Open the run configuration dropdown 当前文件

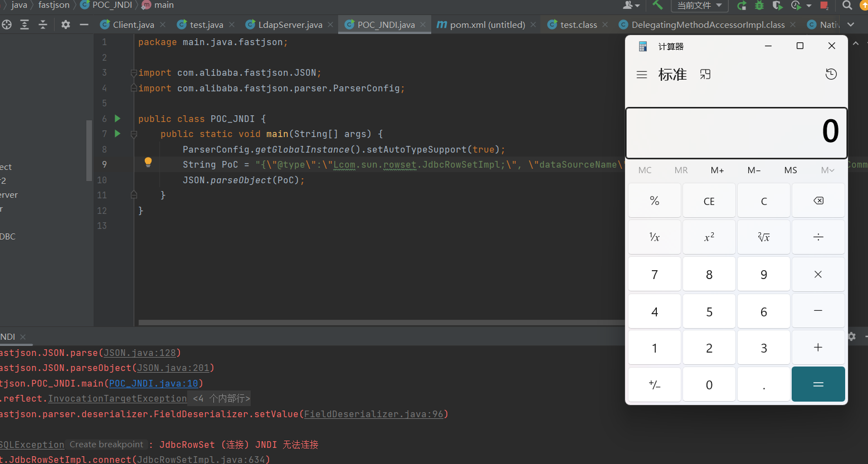[700, 6]
